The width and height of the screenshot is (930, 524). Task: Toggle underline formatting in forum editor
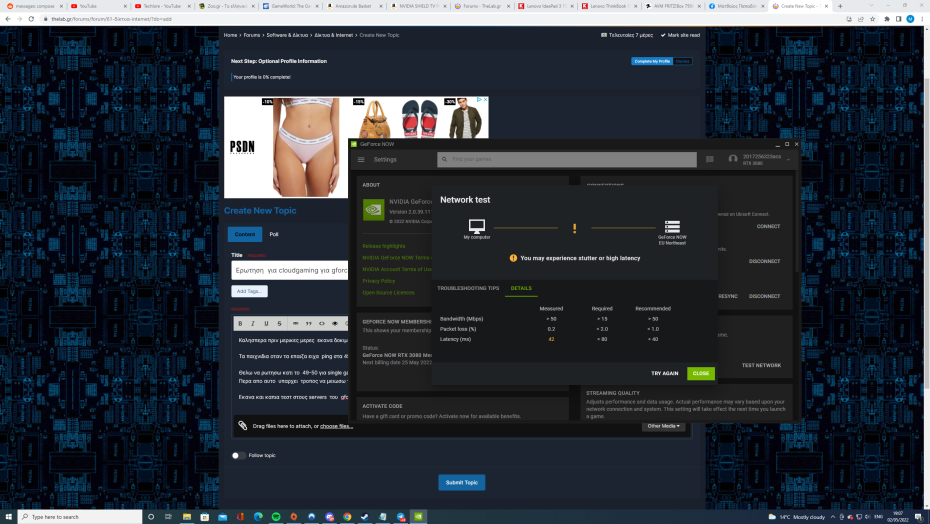pos(266,324)
